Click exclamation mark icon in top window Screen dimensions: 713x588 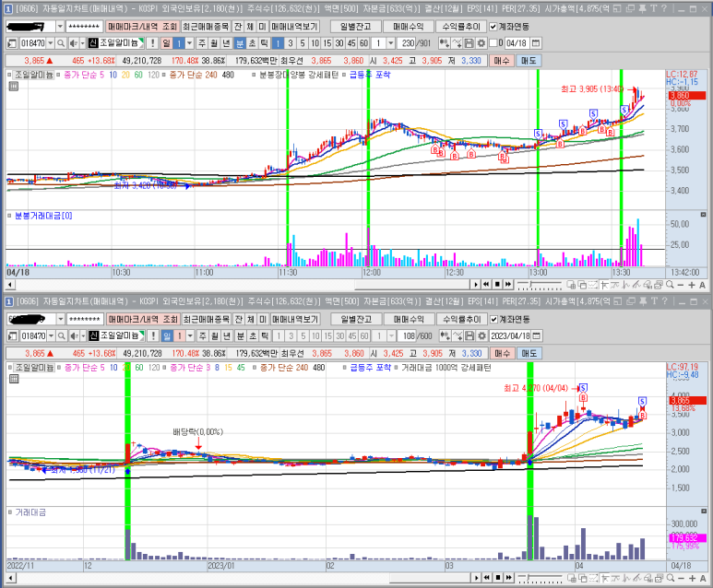[x=153, y=43]
